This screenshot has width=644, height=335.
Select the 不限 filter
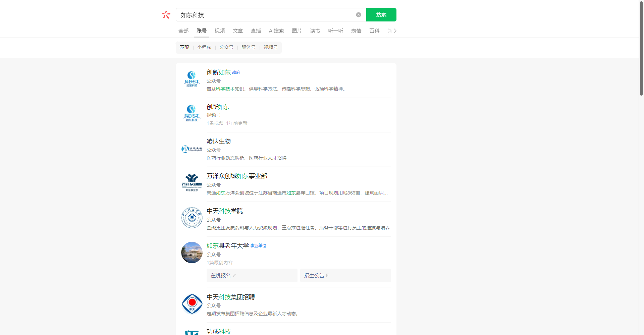point(184,47)
